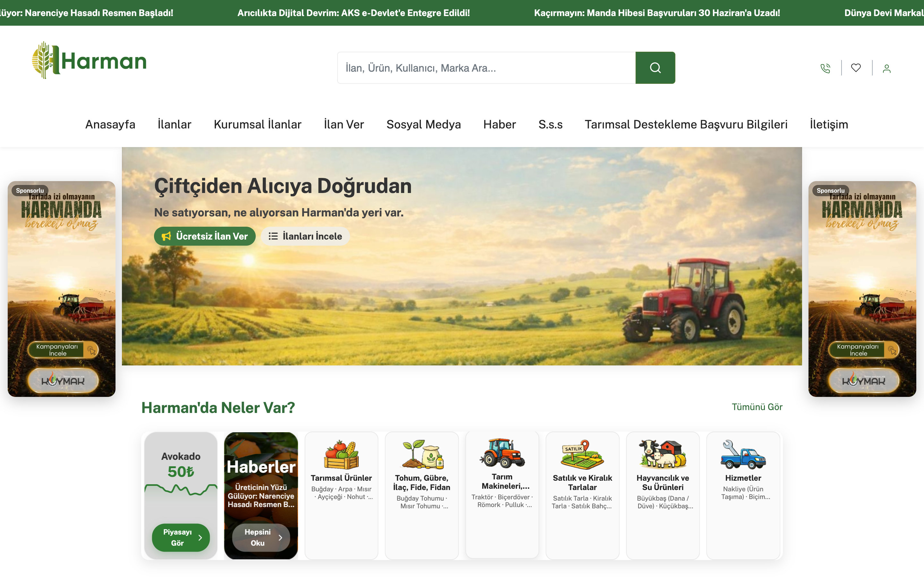
Task: Click the Avokado 50₺ price chart
Action: click(181, 490)
